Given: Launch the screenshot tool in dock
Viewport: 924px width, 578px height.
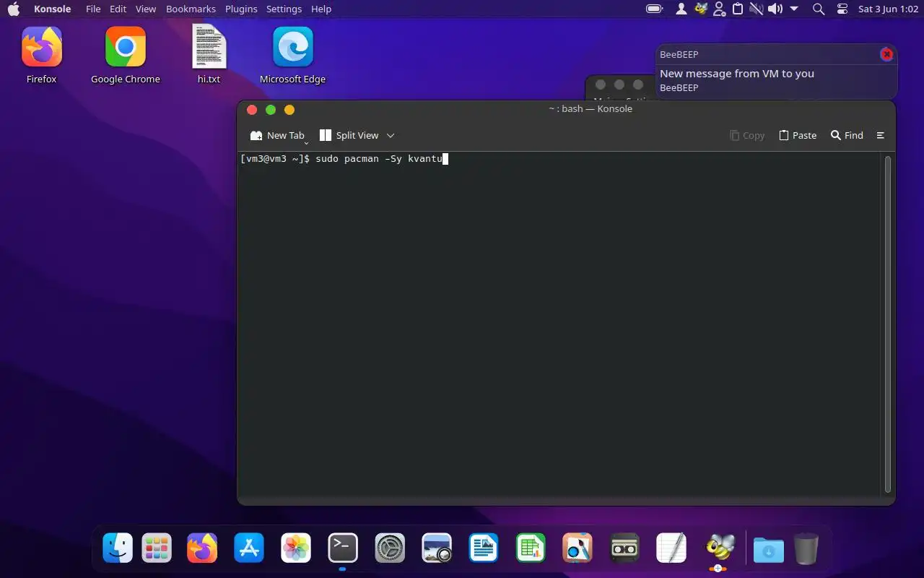Looking at the screenshot, I should [437, 548].
